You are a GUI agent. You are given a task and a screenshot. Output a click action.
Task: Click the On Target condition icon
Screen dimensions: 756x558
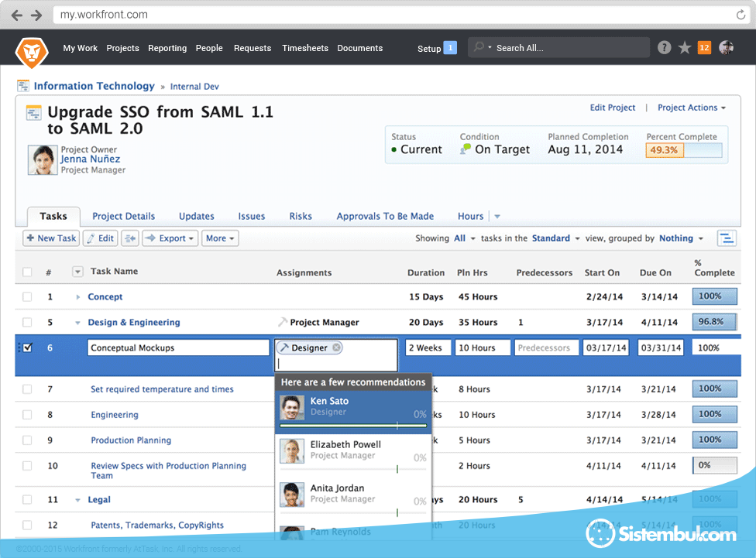(x=466, y=149)
